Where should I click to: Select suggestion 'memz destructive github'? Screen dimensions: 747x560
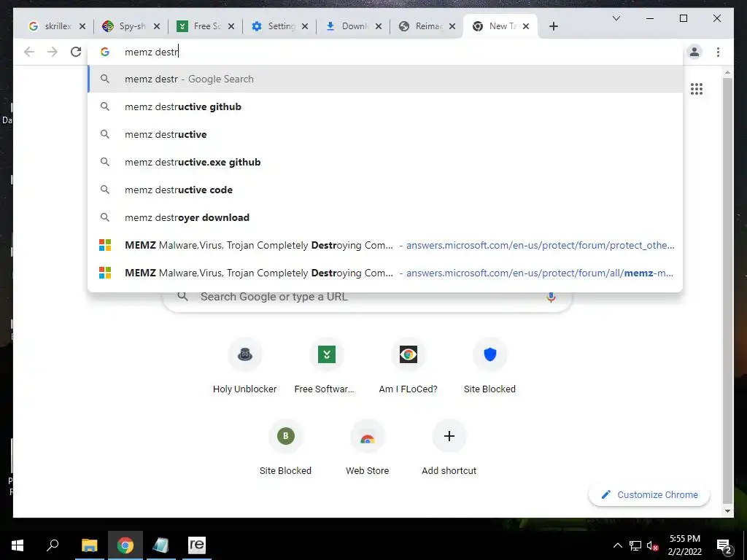(x=385, y=106)
